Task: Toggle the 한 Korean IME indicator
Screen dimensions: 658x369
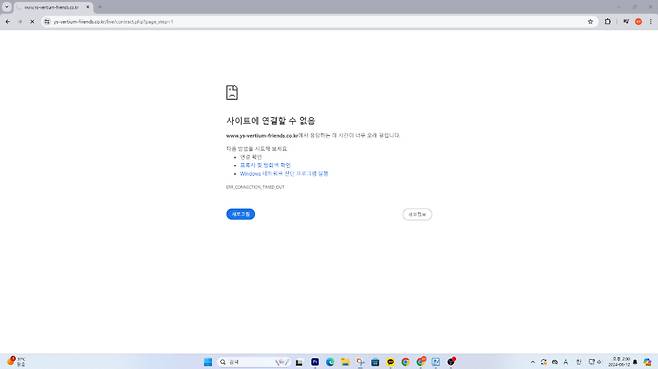Action: (x=579, y=362)
